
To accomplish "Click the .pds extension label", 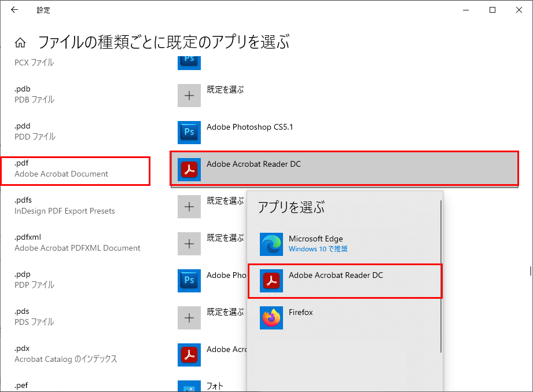I will 22,312.
